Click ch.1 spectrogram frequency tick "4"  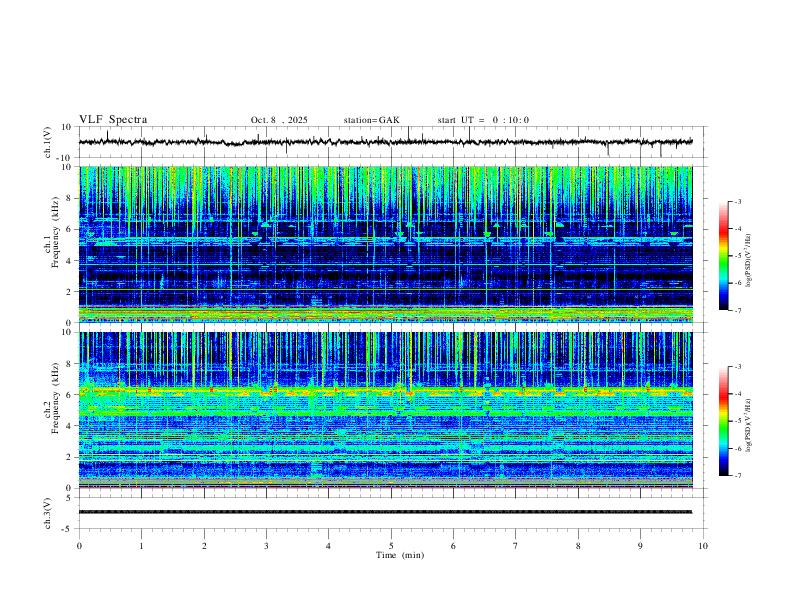point(70,261)
